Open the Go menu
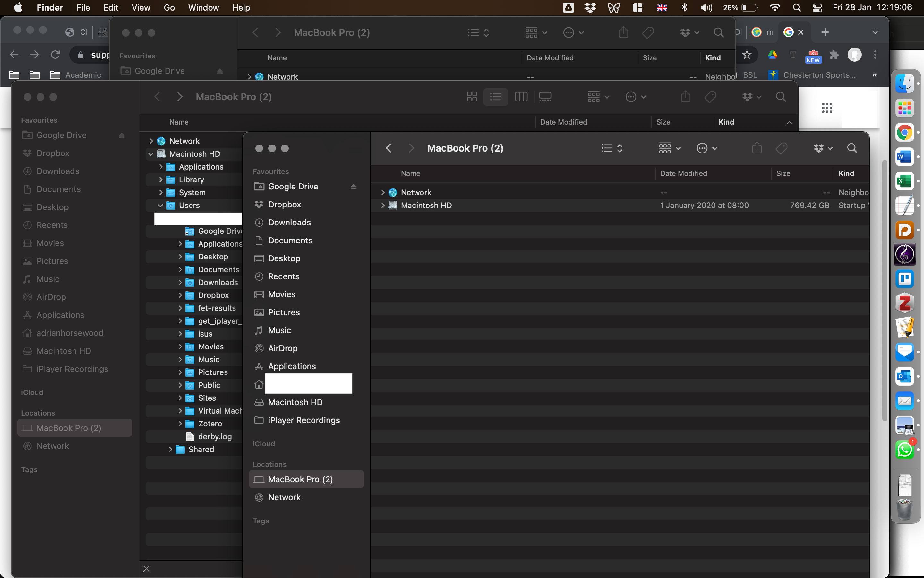This screenshot has width=924, height=578. [x=169, y=8]
